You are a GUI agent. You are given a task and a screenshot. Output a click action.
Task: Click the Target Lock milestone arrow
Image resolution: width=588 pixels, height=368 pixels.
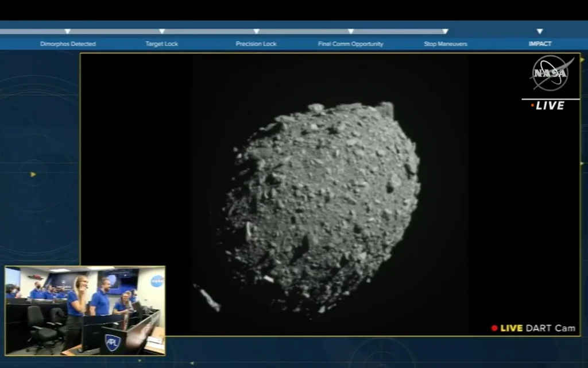[x=162, y=32]
